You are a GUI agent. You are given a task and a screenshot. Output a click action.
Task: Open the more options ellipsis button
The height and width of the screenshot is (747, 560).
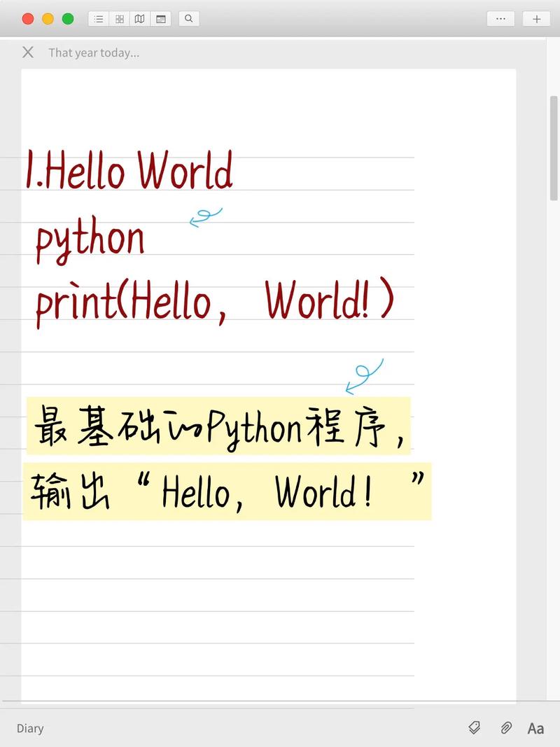[500, 19]
